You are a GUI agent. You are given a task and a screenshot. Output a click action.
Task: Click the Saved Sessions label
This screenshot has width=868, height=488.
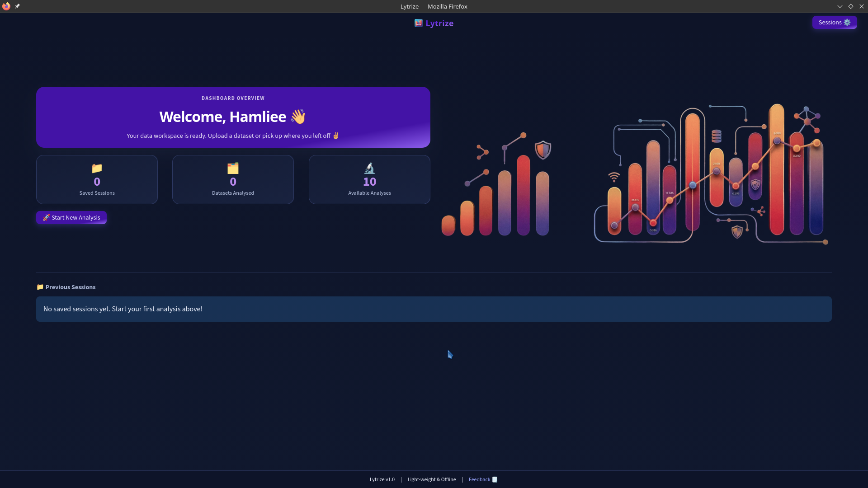point(97,193)
